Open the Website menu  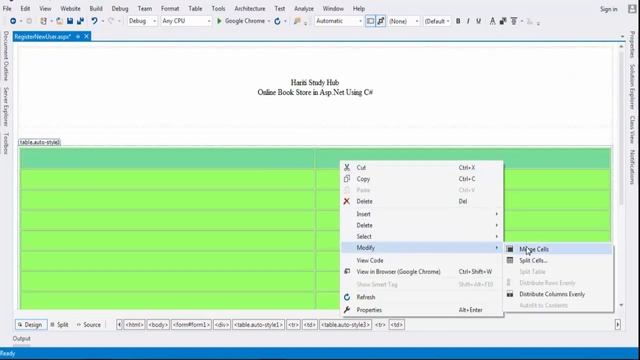coord(70,9)
